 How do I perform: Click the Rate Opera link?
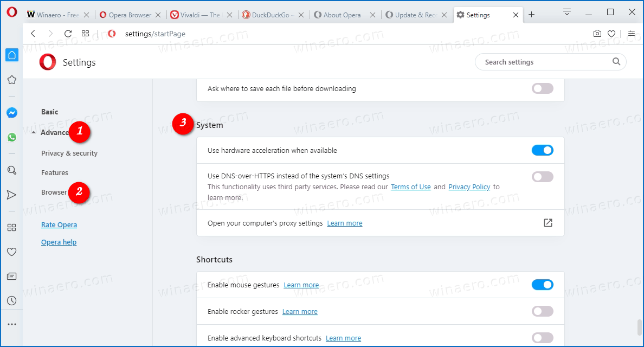[x=59, y=224]
